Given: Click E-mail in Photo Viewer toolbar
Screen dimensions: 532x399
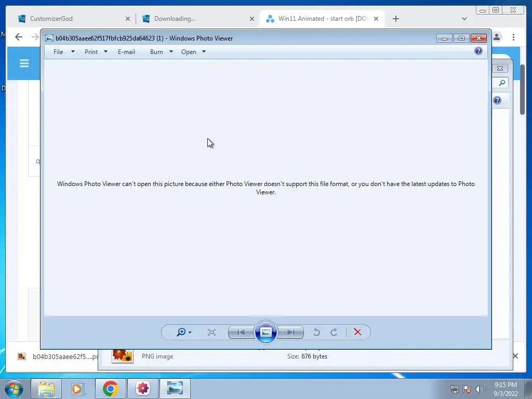Looking at the screenshot, I should 127,52.
